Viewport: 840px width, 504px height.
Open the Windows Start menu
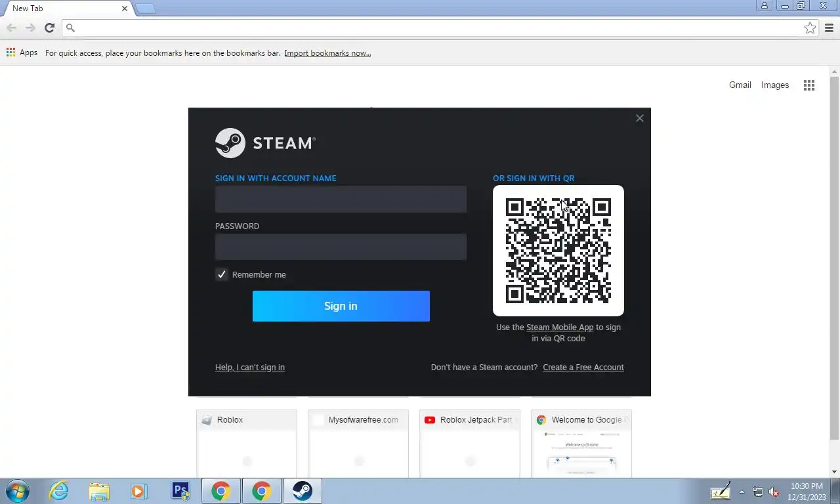(x=17, y=491)
